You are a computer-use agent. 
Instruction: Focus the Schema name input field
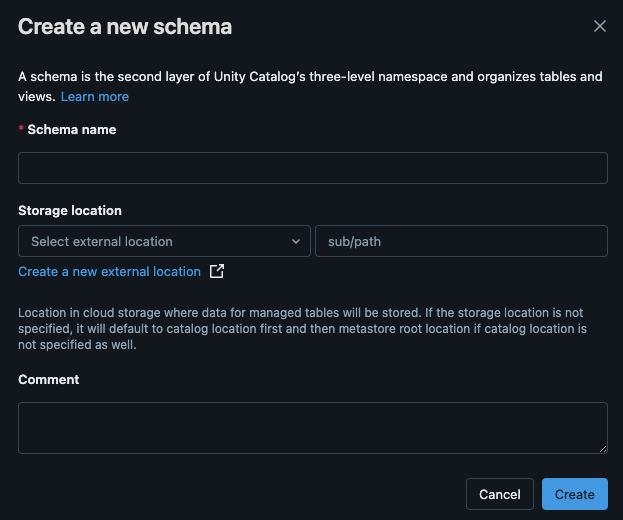(x=313, y=168)
